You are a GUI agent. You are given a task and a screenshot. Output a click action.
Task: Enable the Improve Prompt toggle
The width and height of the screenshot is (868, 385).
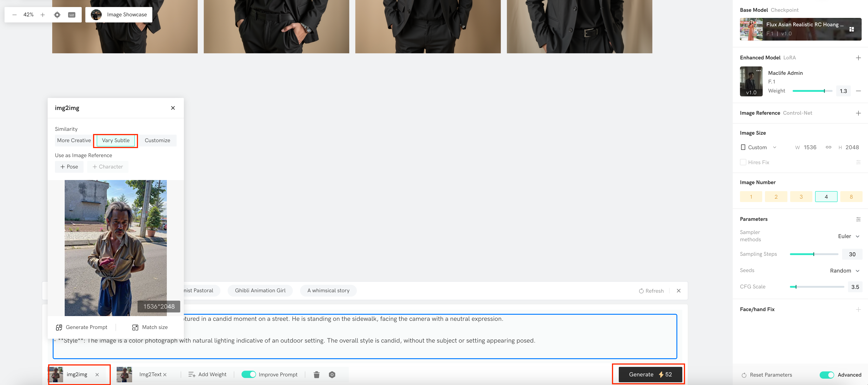249,374
